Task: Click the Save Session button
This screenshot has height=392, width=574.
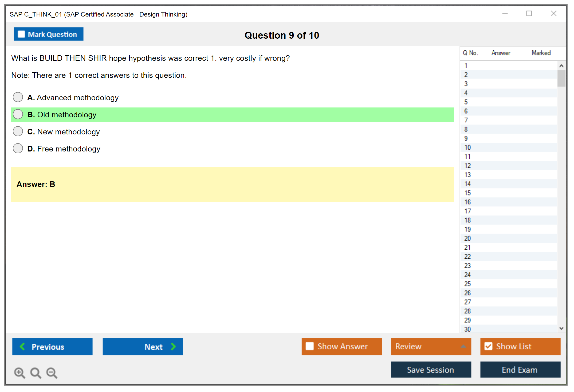Action: (431, 370)
